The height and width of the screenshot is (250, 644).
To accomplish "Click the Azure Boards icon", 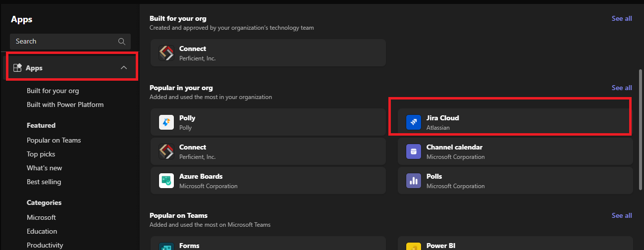I will (x=166, y=181).
